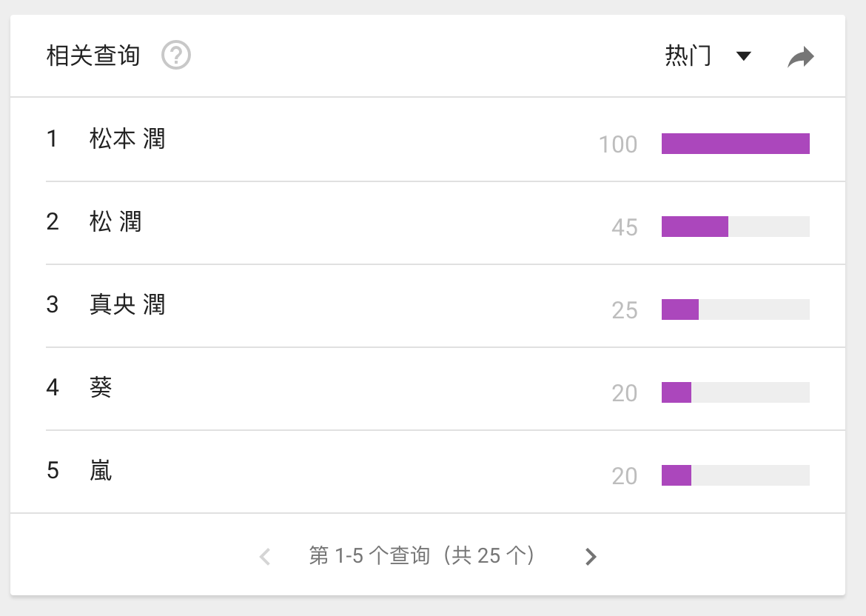Click the purple bar for 松本 潤
Image resolution: width=866 pixels, height=616 pixels.
pyautogui.click(x=735, y=144)
